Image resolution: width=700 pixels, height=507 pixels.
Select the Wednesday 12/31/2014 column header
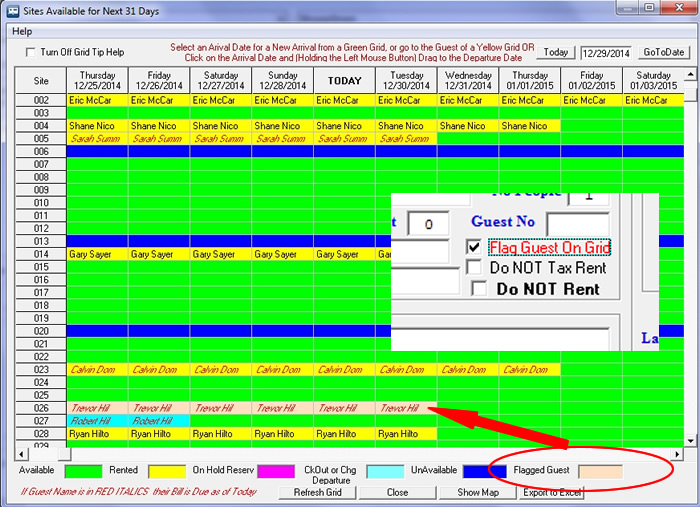coord(468,80)
